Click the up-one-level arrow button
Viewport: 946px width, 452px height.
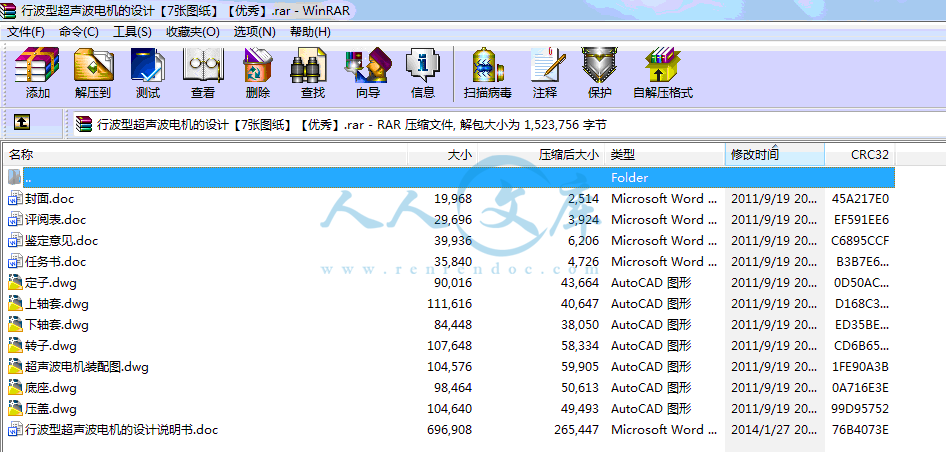[x=22, y=123]
